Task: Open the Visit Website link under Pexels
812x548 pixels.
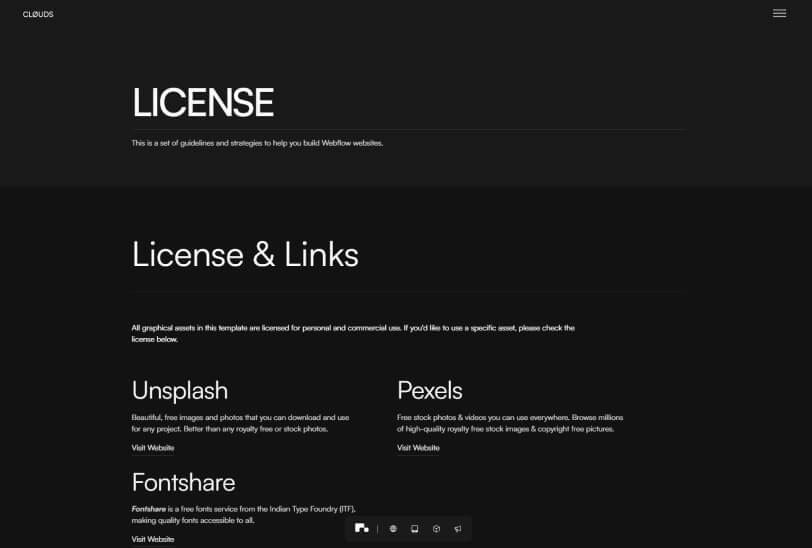Action: click(418, 448)
